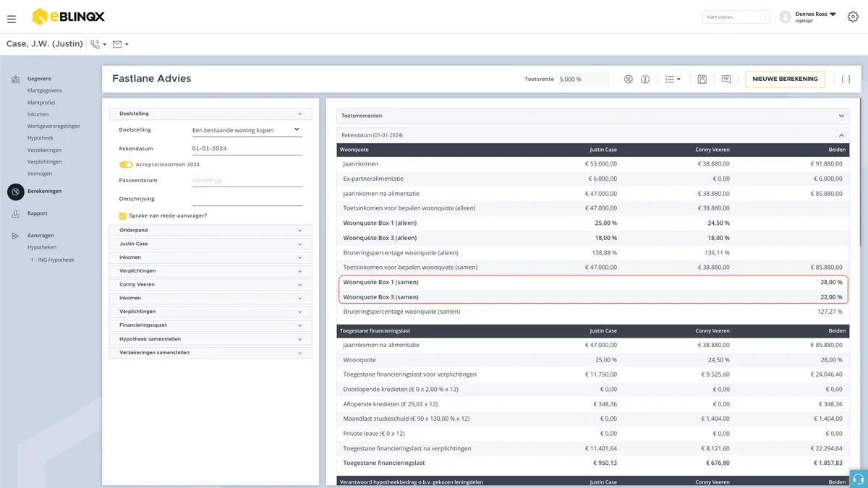Open the phone contact options

tap(98, 45)
